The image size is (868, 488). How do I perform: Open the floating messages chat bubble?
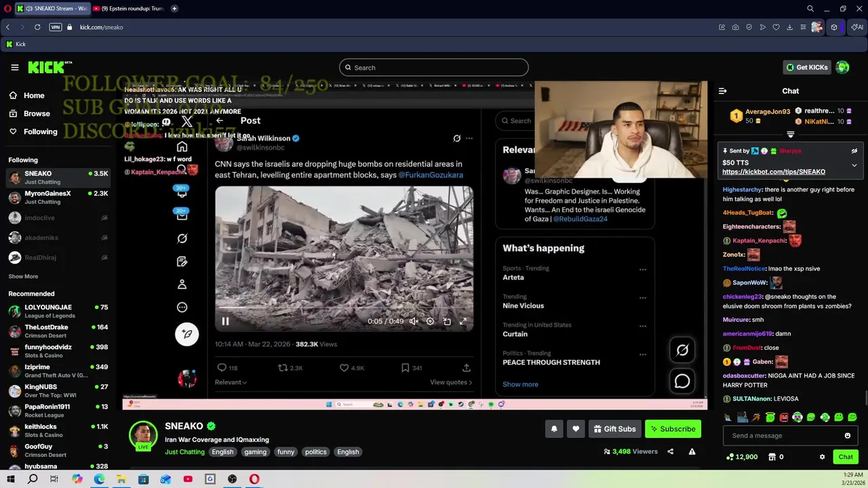[x=682, y=382]
